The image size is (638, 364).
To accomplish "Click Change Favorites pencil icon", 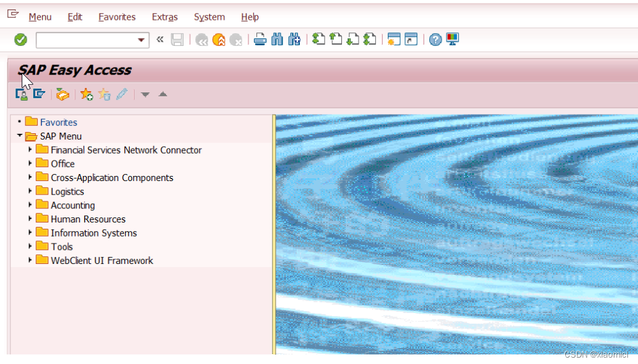I will [122, 94].
